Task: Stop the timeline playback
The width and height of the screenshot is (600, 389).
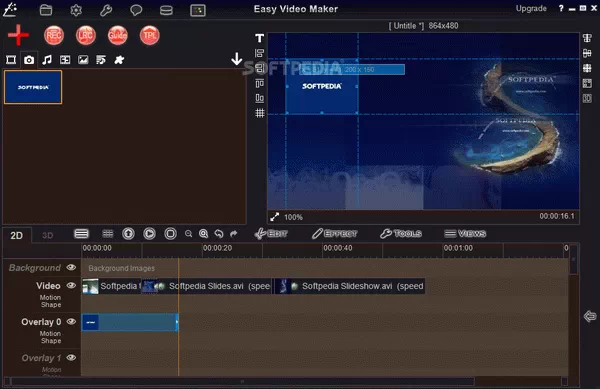Action: tap(170, 233)
